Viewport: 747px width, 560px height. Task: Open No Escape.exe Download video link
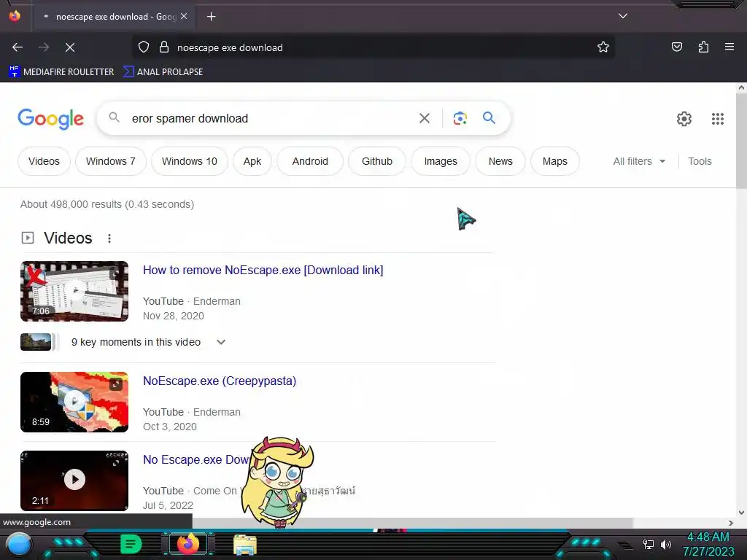pyautogui.click(x=196, y=459)
